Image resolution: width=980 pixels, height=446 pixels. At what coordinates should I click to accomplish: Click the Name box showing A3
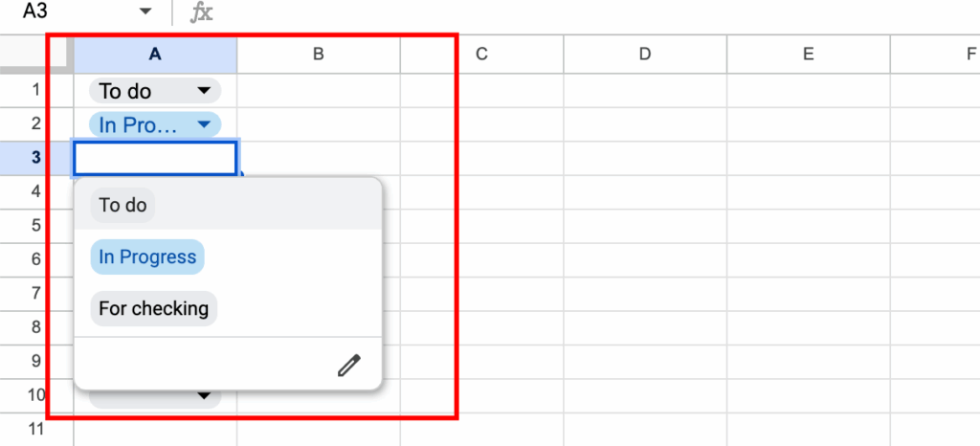[x=67, y=12]
